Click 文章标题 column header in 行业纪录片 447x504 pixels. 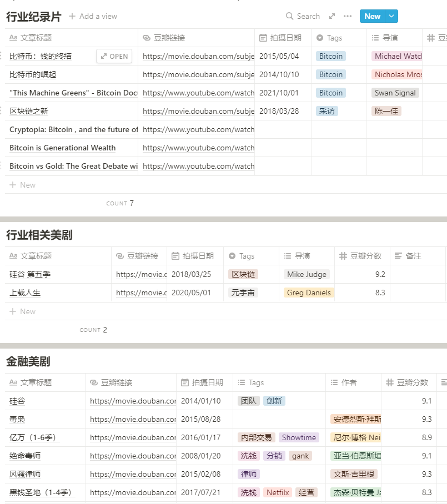point(72,38)
